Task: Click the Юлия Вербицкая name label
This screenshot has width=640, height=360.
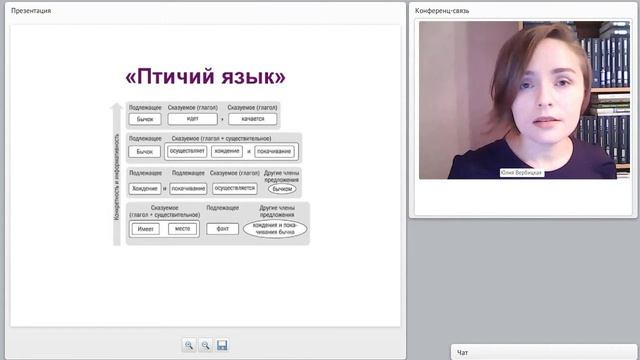Action: pyautogui.click(x=521, y=173)
